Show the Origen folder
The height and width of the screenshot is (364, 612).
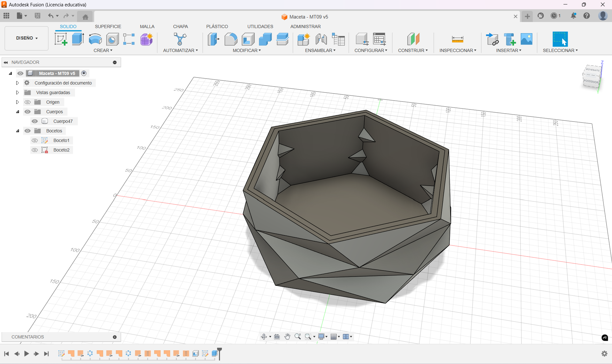tap(28, 102)
